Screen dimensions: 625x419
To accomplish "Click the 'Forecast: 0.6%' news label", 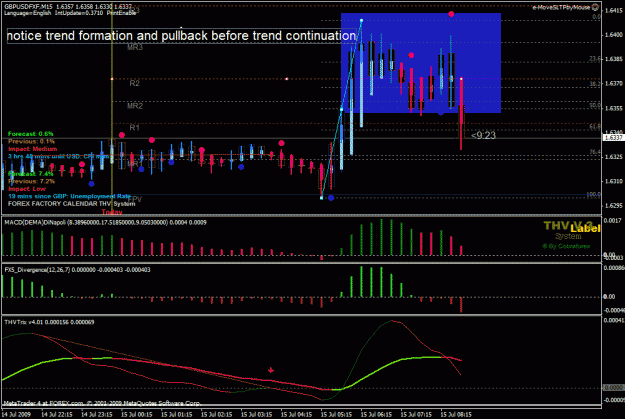I will tap(31, 134).
